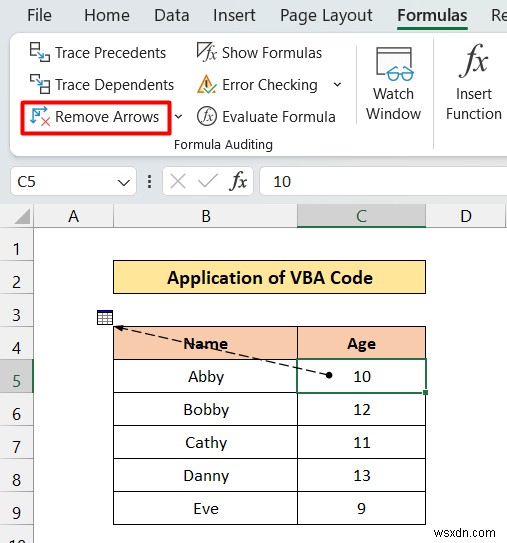Select row 6 header
The width and height of the screenshot is (507, 543).
(16, 409)
